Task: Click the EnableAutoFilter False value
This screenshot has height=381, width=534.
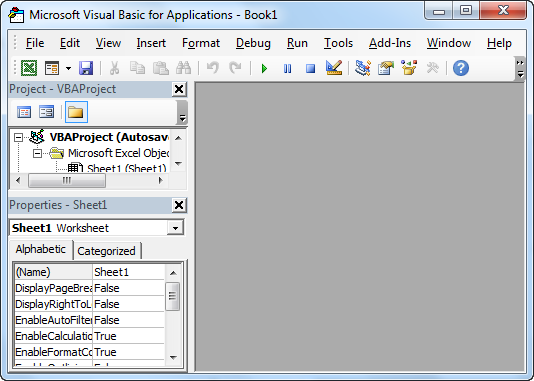Action: coord(128,320)
